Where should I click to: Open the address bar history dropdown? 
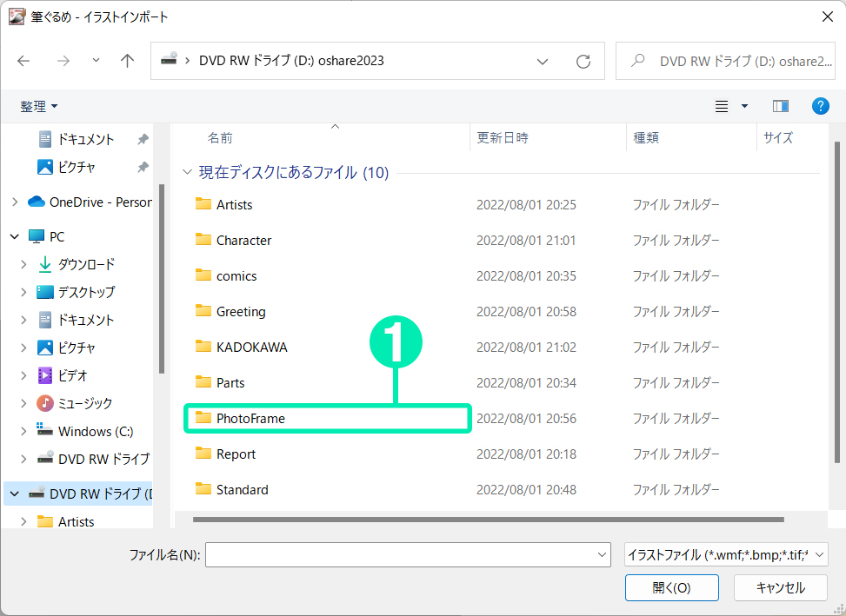pos(543,62)
